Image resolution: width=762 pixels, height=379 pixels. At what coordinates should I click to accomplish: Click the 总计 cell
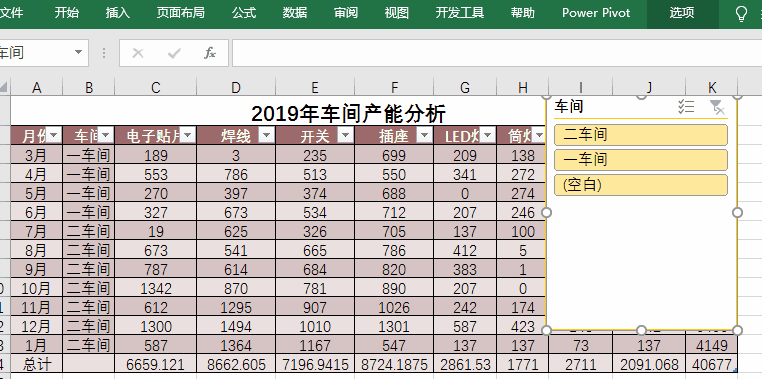pos(36,364)
